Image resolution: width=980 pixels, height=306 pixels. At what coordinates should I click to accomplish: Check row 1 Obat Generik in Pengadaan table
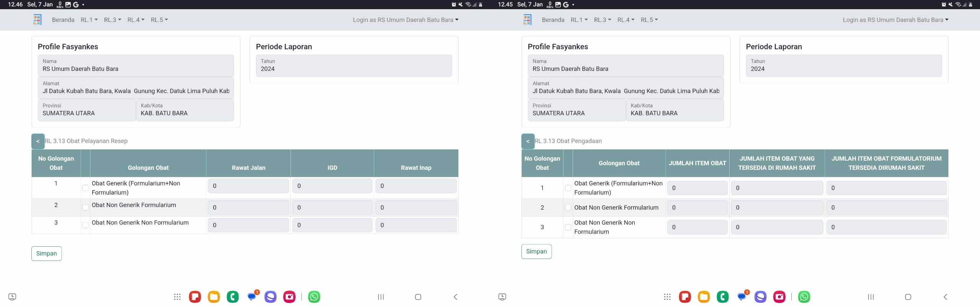point(568,188)
